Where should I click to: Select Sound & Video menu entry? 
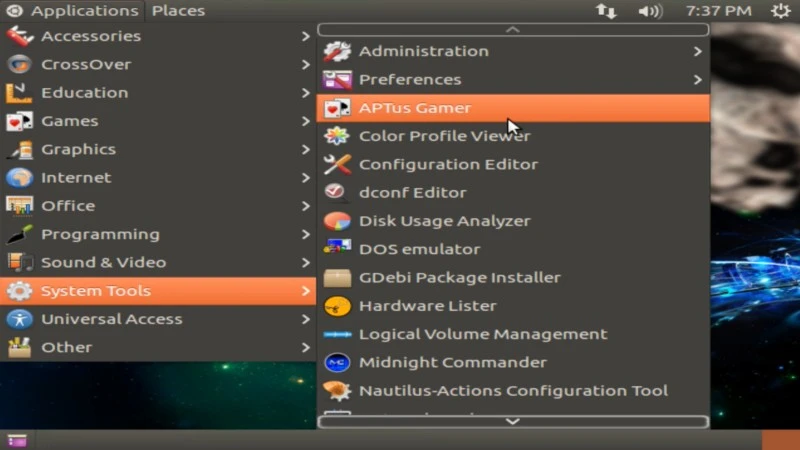coord(158,262)
